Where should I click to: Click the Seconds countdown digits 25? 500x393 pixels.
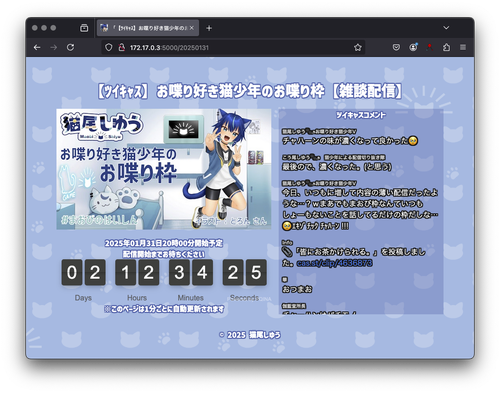pyautogui.click(x=244, y=273)
